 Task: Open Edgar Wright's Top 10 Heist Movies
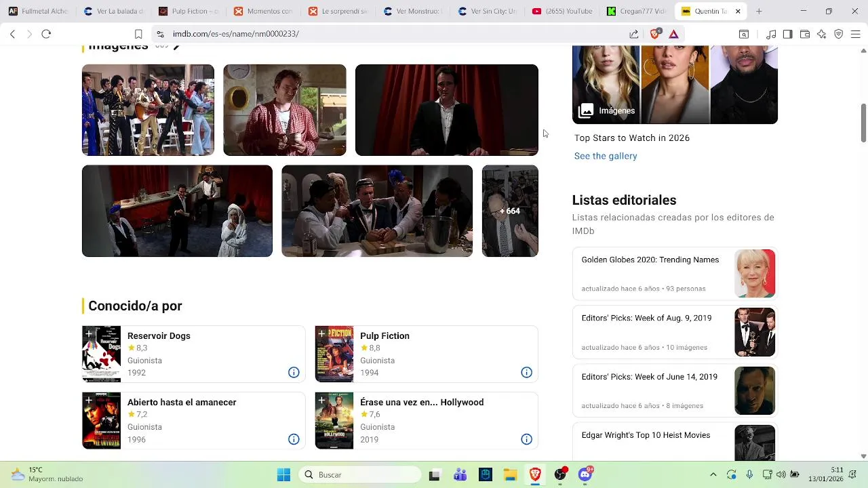[675, 442]
